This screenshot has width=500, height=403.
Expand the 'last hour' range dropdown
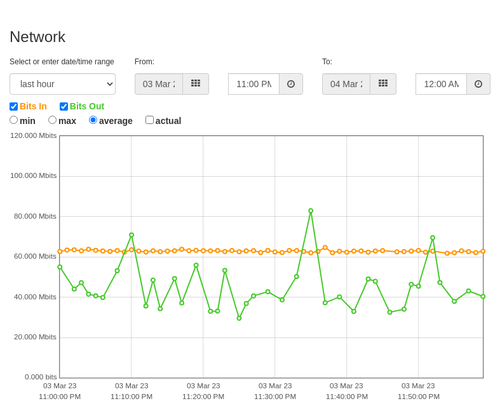(63, 84)
